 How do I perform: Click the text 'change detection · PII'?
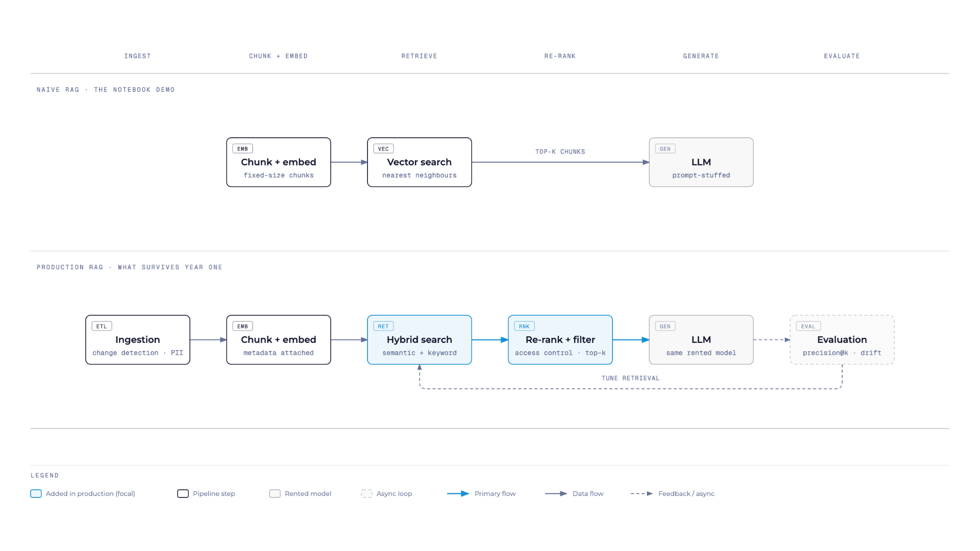coord(138,353)
